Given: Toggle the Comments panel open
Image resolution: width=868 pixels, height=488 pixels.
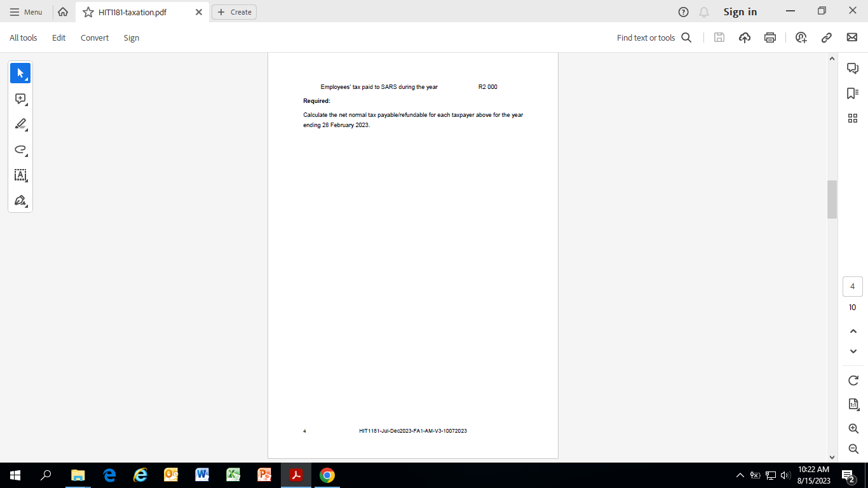Looking at the screenshot, I should click(852, 67).
